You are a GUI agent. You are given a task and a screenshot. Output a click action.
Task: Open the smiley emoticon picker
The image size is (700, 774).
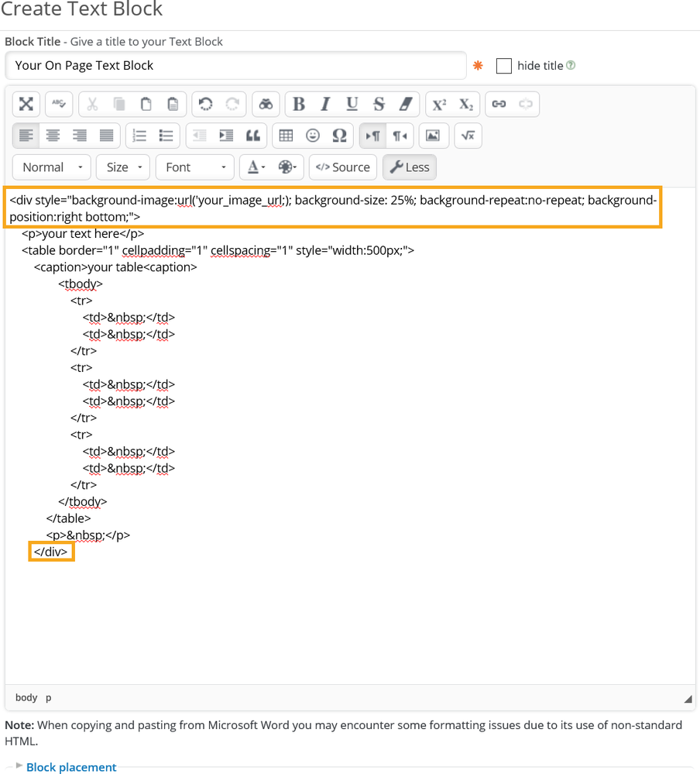pyautogui.click(x=313, y=136)
